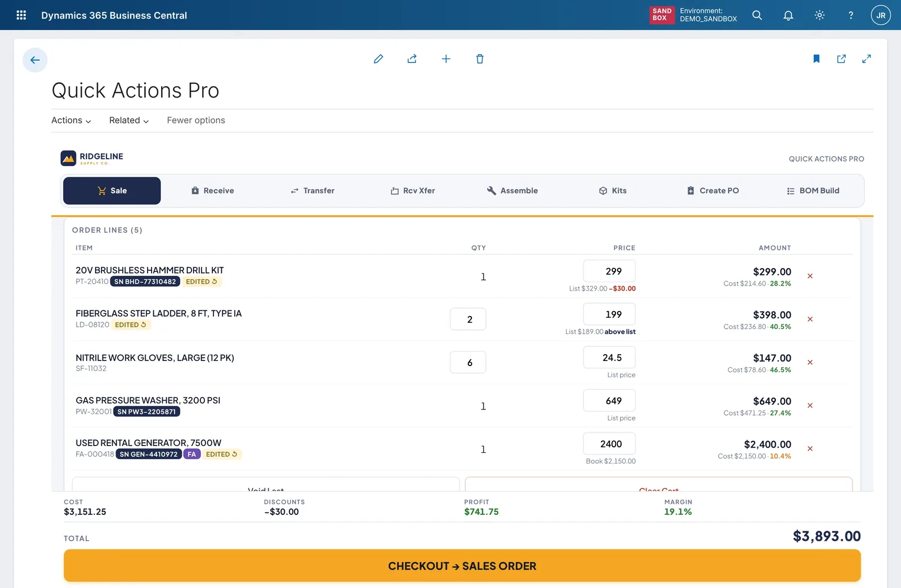The width and height of the screenshot is (901, 588).
Task: Open the search magnifier icon
Action: (x=757, y=15)
